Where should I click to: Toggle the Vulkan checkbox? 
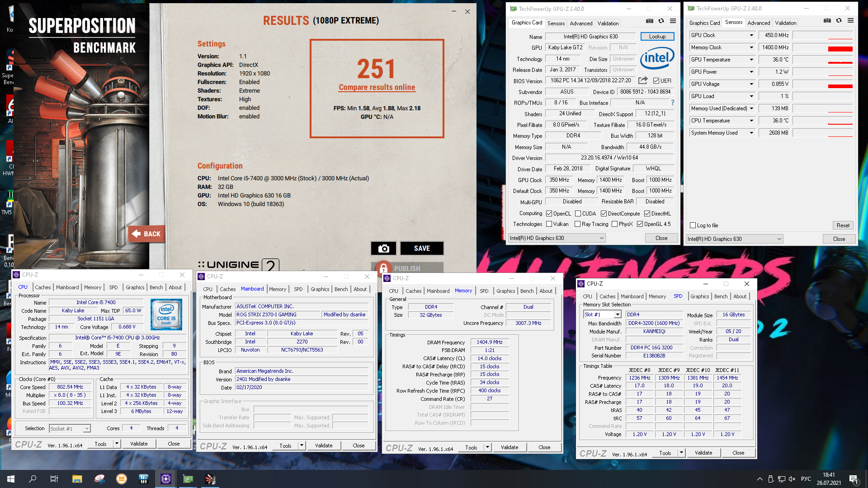click(x=549, y=224)
